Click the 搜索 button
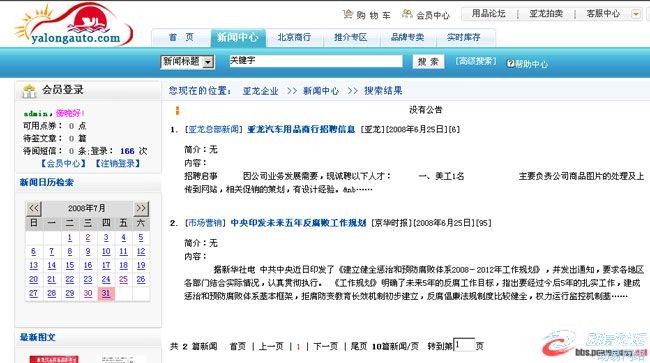 tap(428, 62)
